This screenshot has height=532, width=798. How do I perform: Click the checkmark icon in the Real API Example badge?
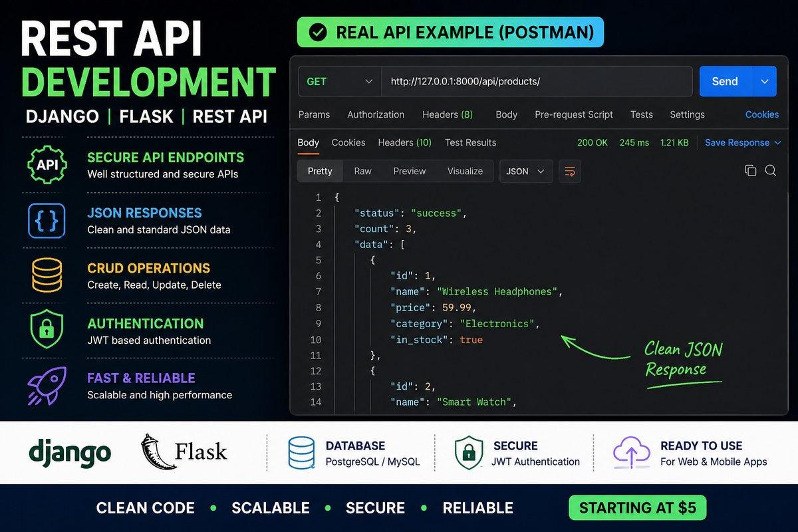[318, 33]
